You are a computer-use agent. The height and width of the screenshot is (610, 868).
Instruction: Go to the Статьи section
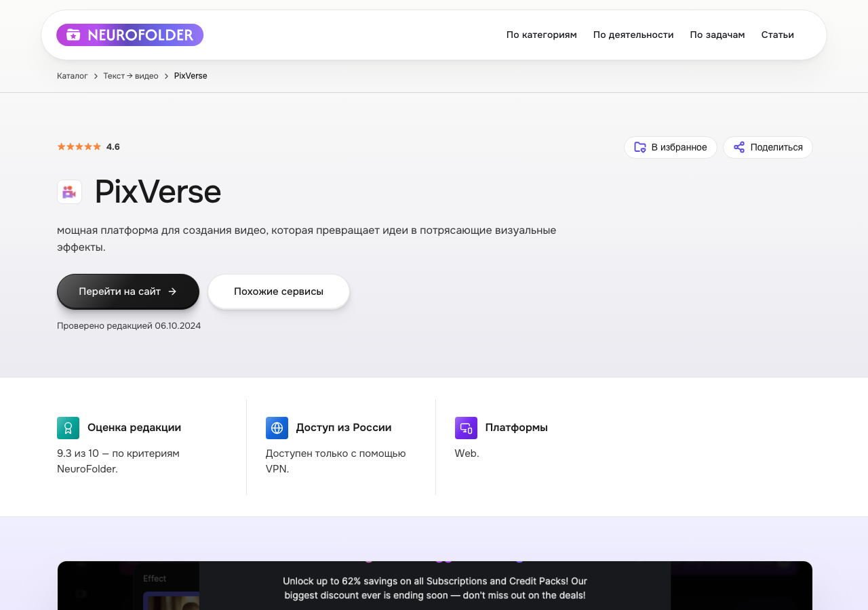777,35
